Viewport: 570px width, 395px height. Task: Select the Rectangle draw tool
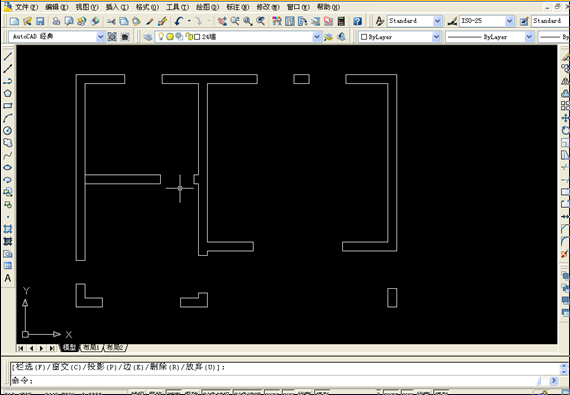(x=8, y=106)
